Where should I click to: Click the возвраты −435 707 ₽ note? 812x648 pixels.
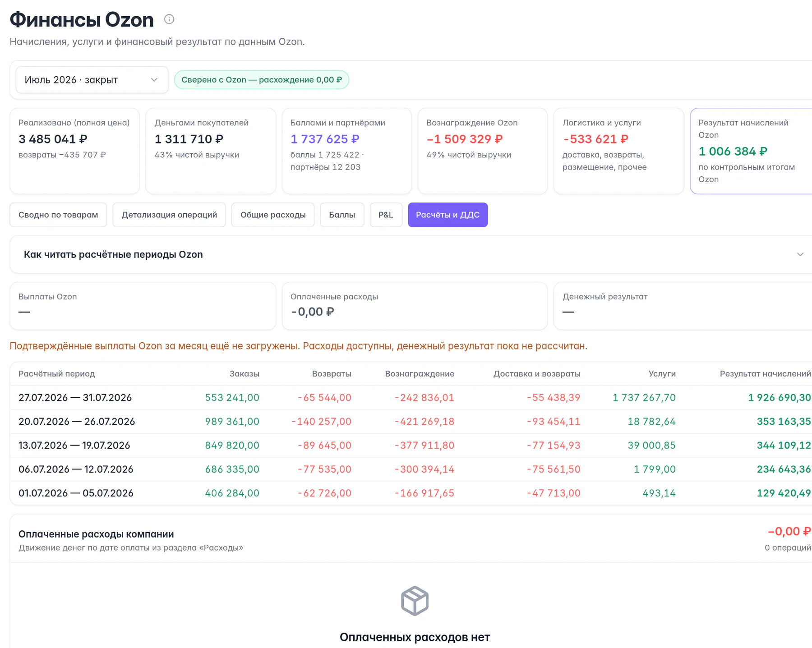(62, 155)
